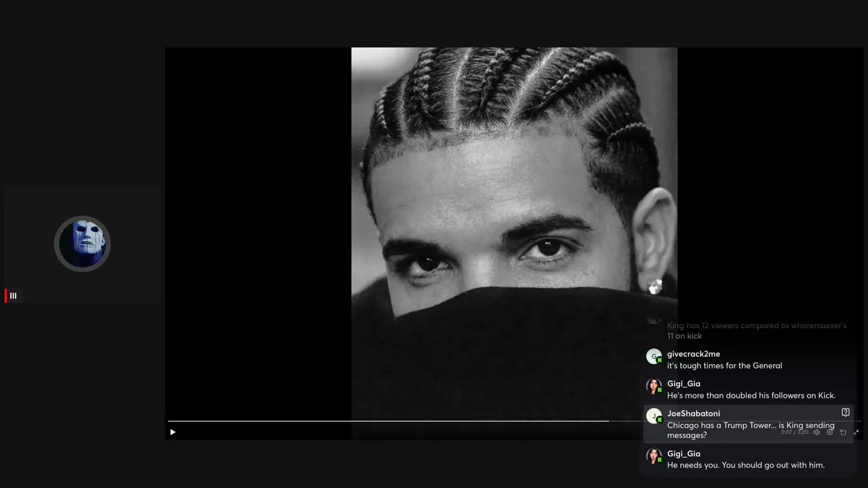Click the audio level bars indicator
This screenshot has width=868, height=488.
click(x=13, y=296)
